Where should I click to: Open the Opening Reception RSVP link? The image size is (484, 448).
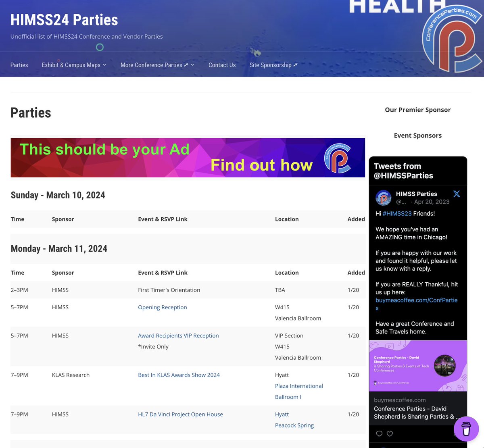pyautogui.click(x=162, y=307)
